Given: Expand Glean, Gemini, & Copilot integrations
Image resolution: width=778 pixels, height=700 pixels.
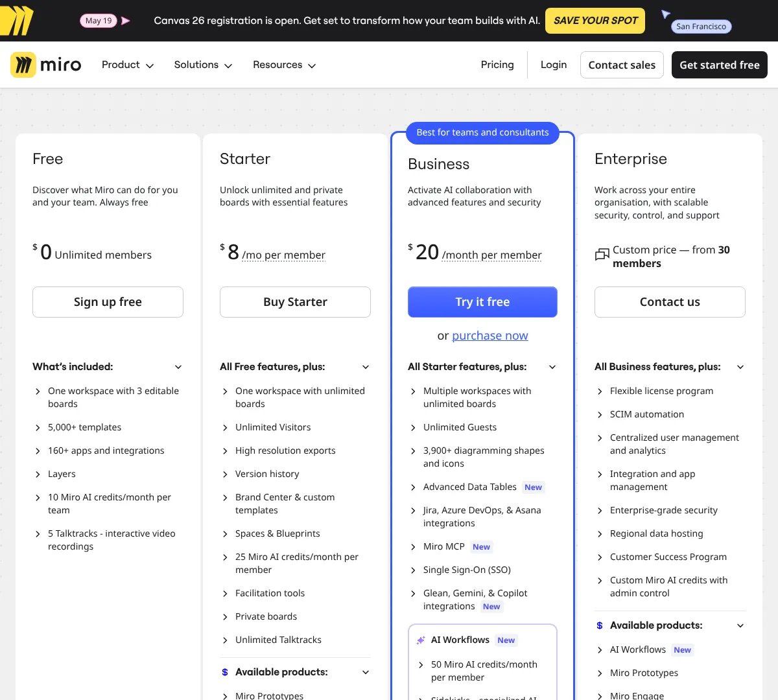Looking at the screenshot, I should 482,600.
